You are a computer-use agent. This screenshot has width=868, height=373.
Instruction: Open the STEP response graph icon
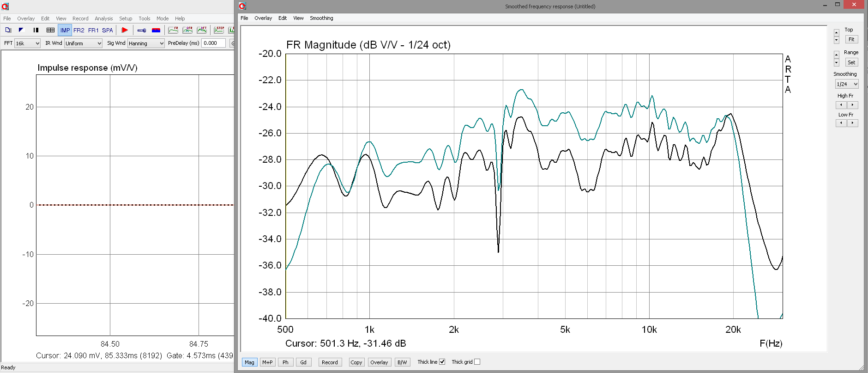[219, 30]
